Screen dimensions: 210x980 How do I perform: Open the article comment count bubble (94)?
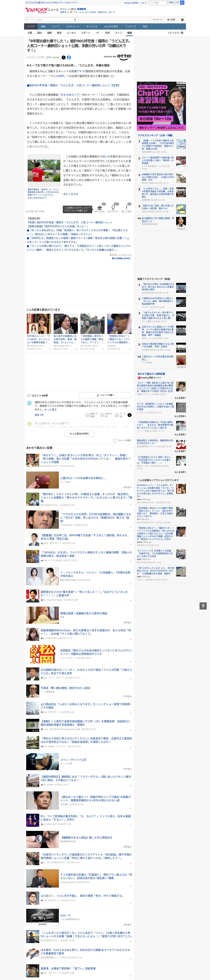click(x=49, y=57)
